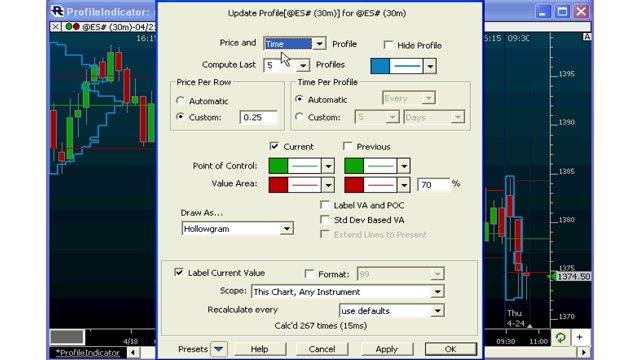Image resolution: width=640 pixels, height=360 pixels.
Task: Click the 1395 price axis label
Action: 566,74
